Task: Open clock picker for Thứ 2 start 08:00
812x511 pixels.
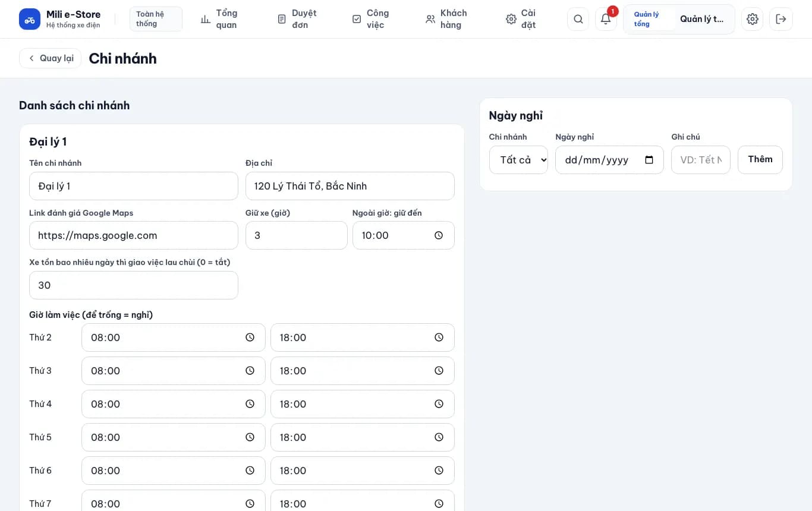Action: (250, 337)
